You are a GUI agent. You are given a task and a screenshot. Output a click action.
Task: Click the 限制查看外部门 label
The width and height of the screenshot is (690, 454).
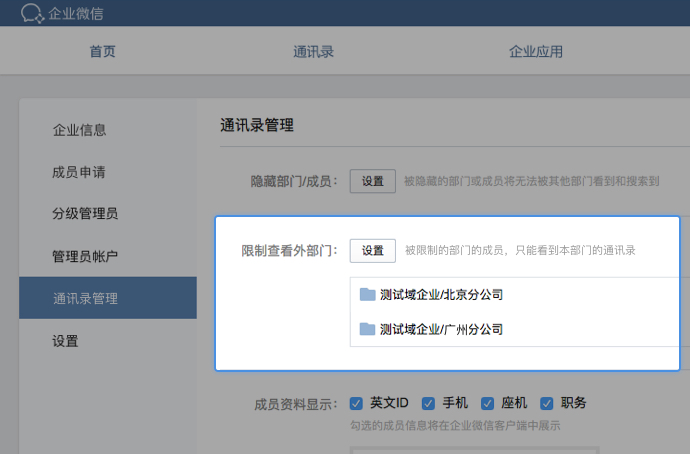[x=289, y=251]
